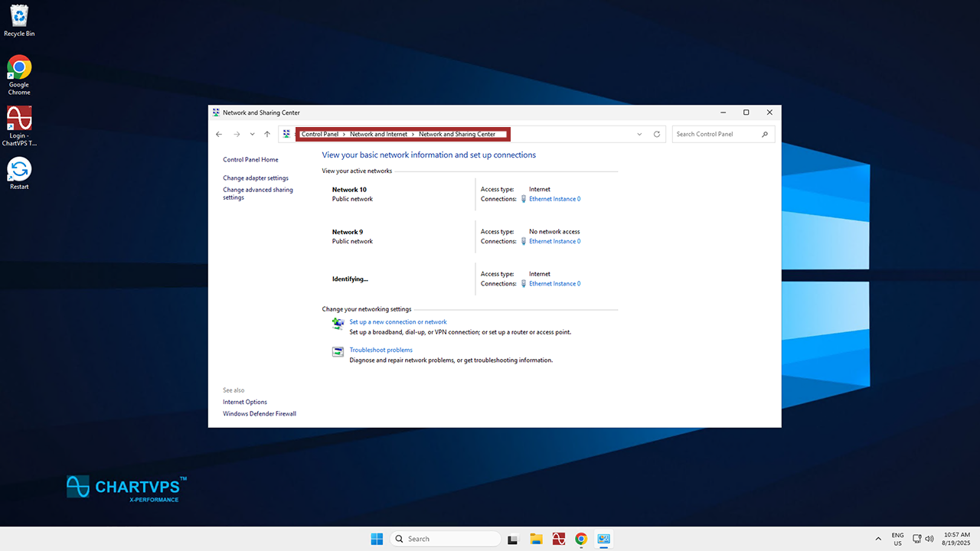Open File Explorer from the taskbar

pyautogui.click(x=536, y=539)
